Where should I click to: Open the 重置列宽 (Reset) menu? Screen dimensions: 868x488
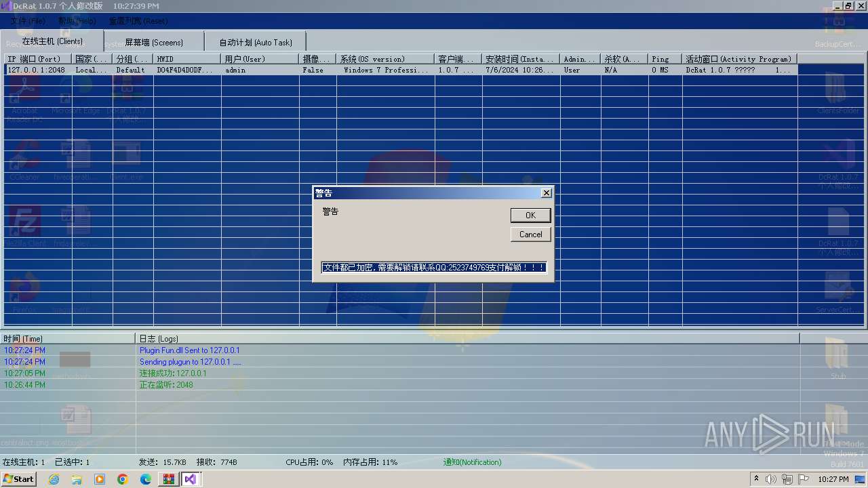pos(138,21)
